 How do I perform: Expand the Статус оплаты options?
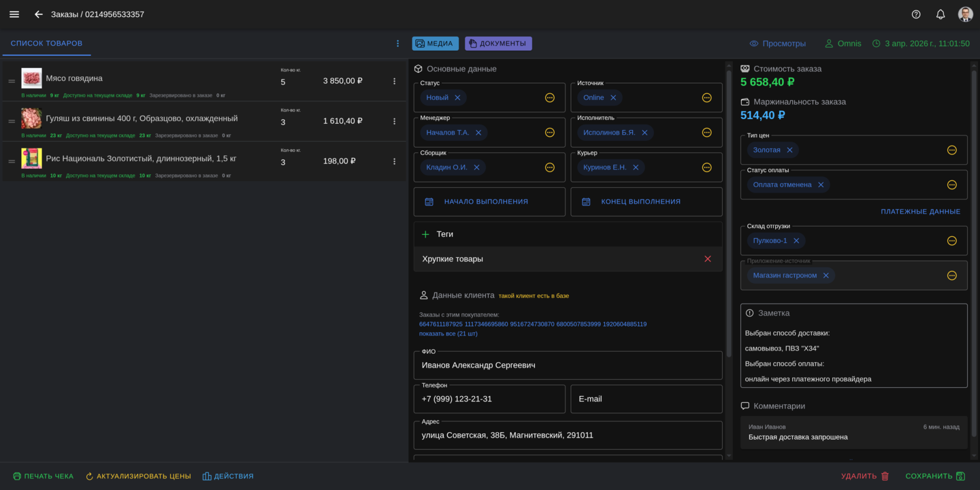pyautogui.click(x=951, y=185)
